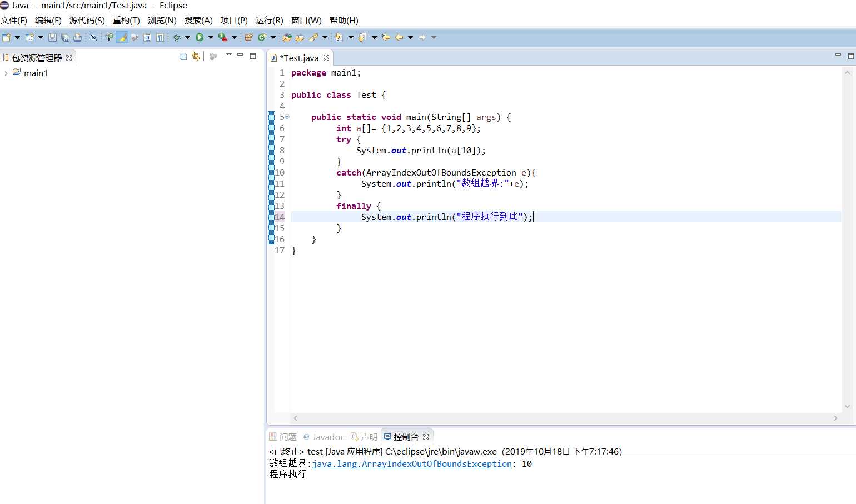Viewport: 856px width, 504px height.
Task: Open the Next Annotation dropdown arrow
Action: pos(351,37)
